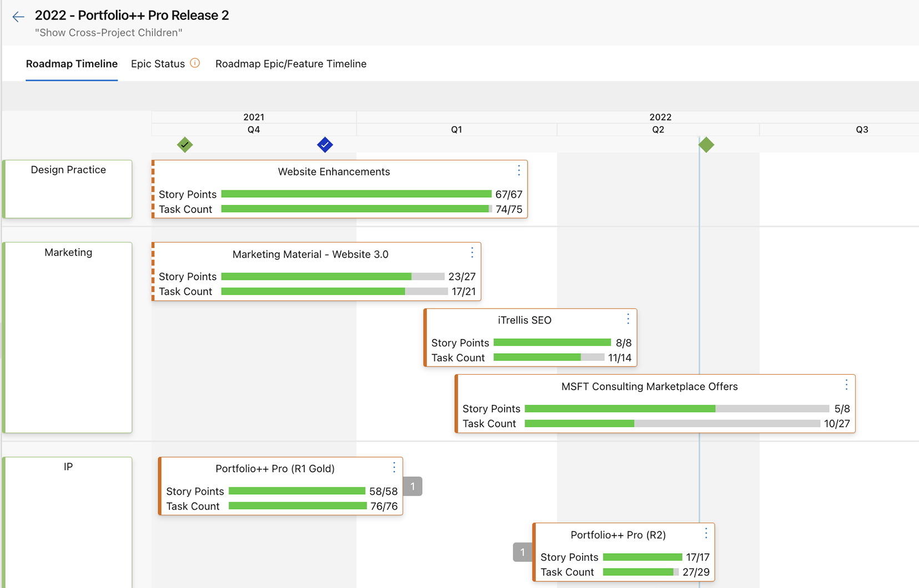Click iTrellis SEO Story Points progress bar
919x588 pixels.
pos(553,343)
